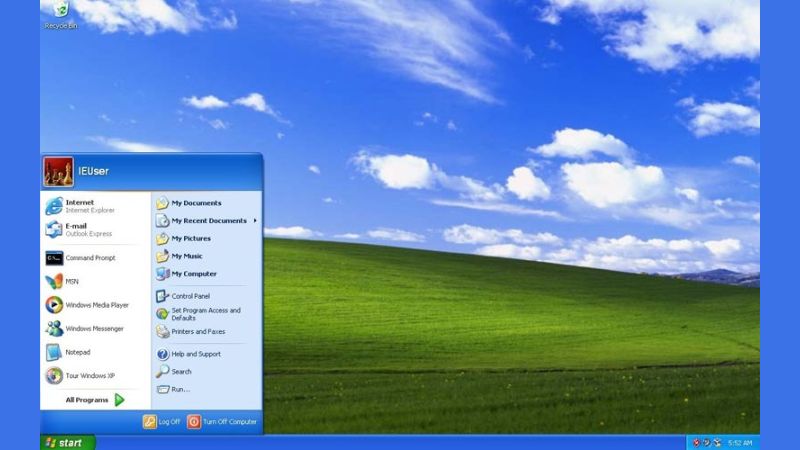Screen dimensions: 800x450
Task: Click the My Recent Documents icon
Action: point(162,220)
